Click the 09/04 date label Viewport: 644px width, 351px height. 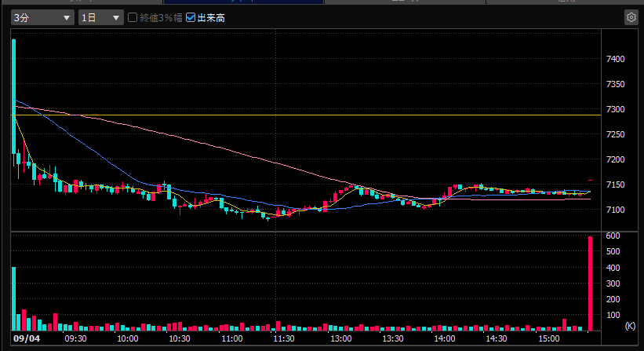click(x=27, y=338)
